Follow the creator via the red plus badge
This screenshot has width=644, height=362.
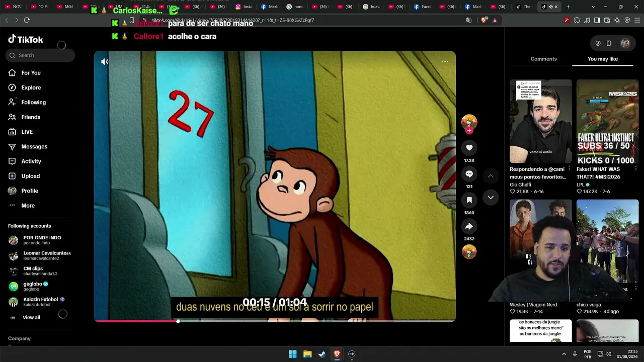469,131
